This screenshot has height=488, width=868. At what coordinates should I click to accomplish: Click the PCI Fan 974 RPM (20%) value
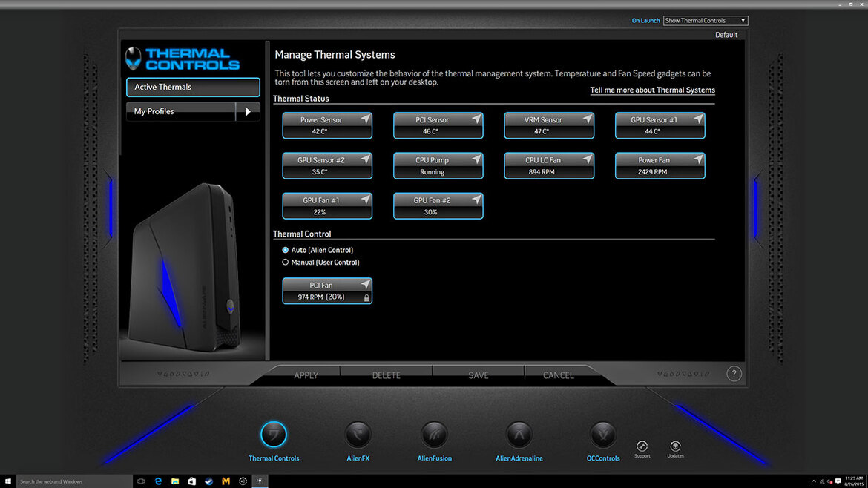pyautogui.click(x=321, y=297)
